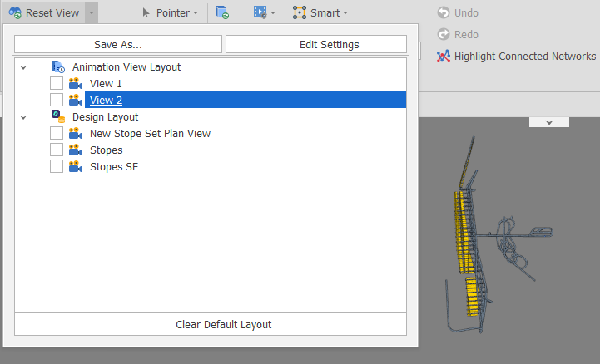Tick the New Stope Set Plan View checkbox
The width and height of the screenshot is (600, 364).
tap(57, 133)
